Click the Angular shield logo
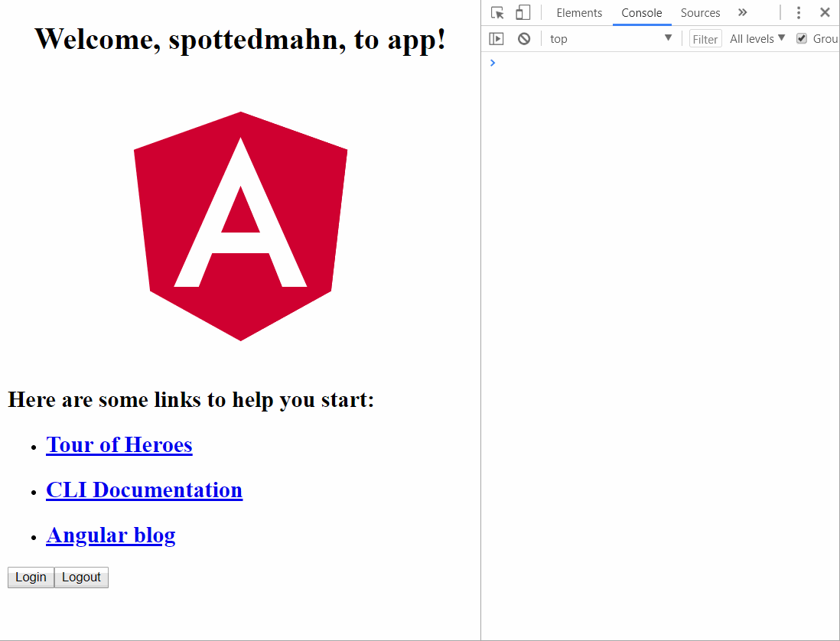 [x=240, y=226]
